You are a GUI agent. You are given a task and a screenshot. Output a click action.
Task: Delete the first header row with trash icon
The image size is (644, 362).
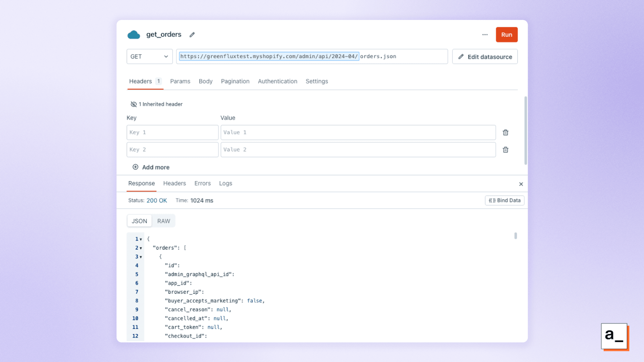[505, 132]
